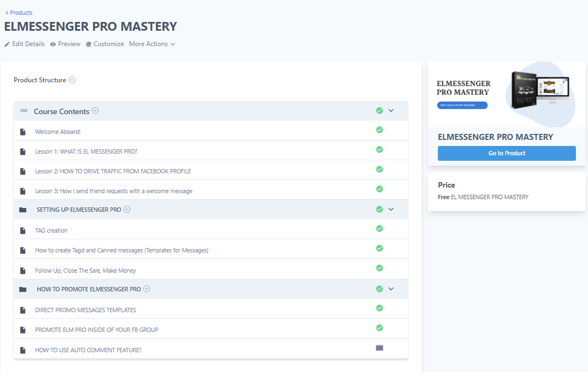Collapse SETTING UP ELMESSENGER PRO chevron

pyautogui.click(x=391, y=209)
